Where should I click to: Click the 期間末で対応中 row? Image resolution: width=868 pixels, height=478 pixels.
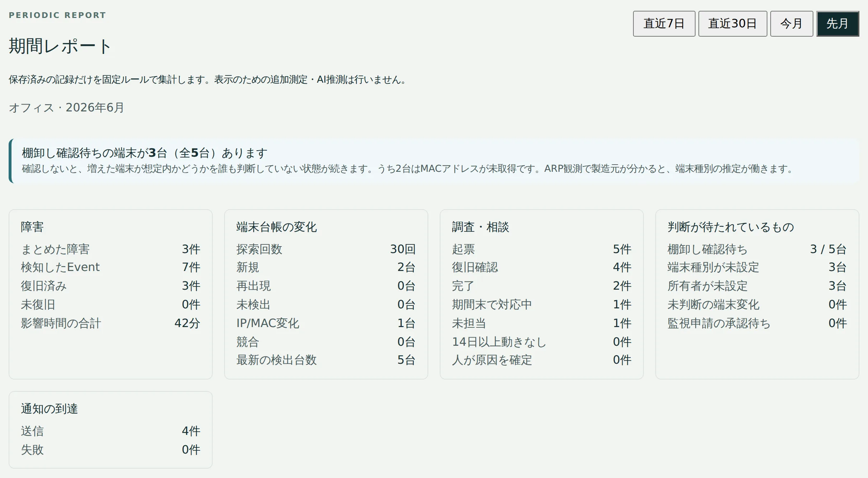pyautogui.click(x=542, y=304)
